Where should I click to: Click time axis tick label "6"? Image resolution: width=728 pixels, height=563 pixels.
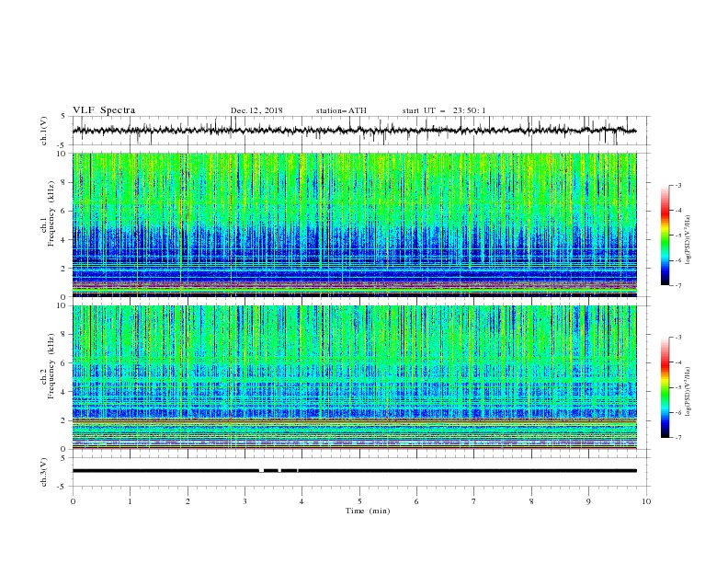417,501
